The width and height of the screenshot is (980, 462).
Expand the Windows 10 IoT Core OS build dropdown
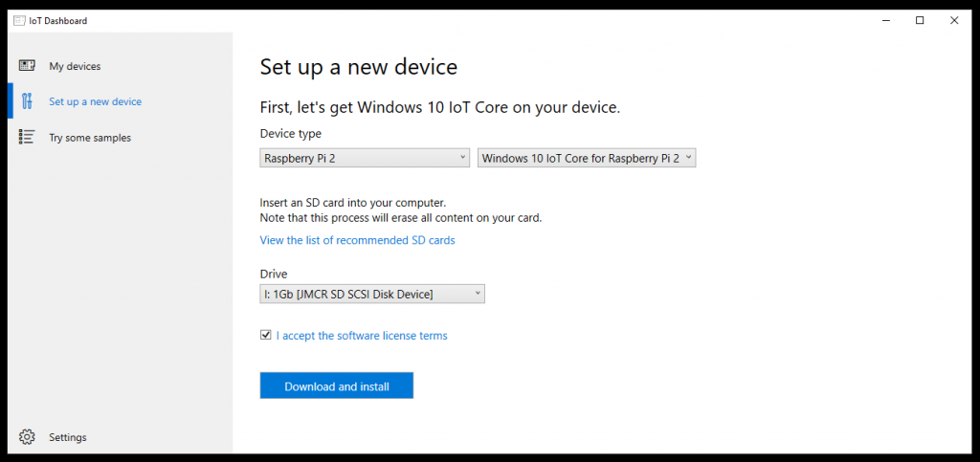[x=587, y=158]
